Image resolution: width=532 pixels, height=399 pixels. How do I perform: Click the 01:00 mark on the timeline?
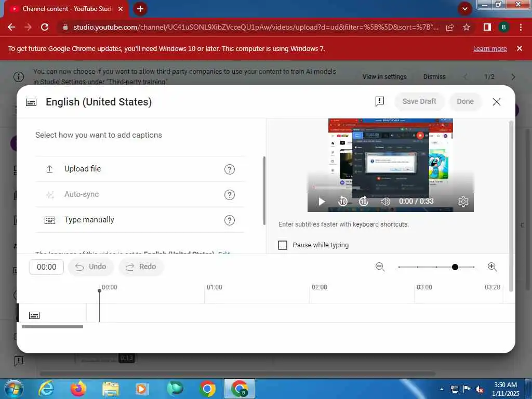(x=215, y=287)
